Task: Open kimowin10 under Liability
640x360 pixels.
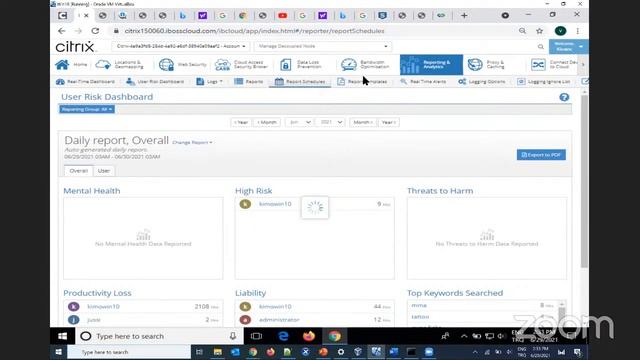Action: (x=275, y=306)
